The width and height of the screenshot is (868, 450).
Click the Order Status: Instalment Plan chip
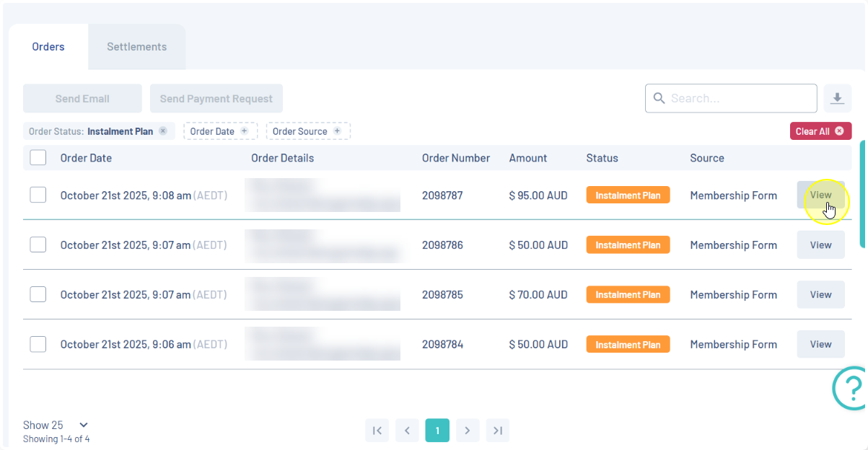tap(99, 131)
